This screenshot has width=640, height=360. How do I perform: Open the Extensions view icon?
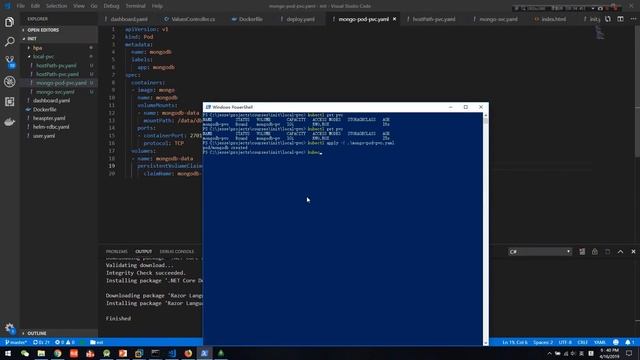tap(9, 102)
